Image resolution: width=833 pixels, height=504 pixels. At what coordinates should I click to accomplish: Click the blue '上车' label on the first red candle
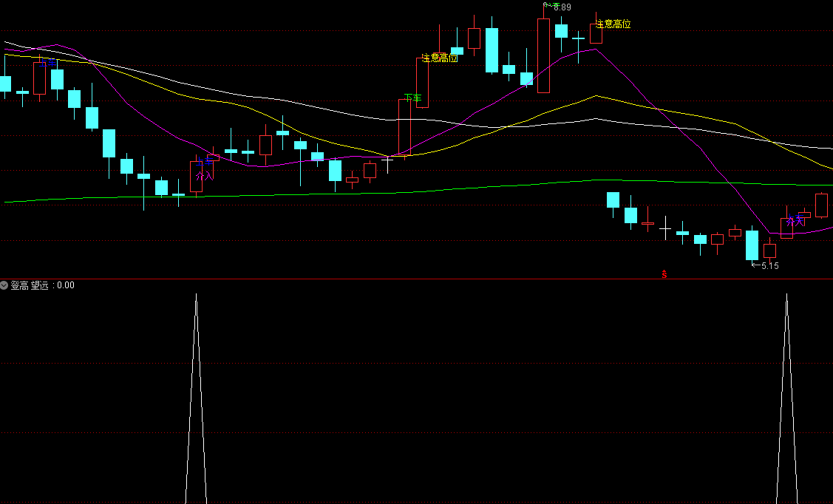[x=48, y=64]
